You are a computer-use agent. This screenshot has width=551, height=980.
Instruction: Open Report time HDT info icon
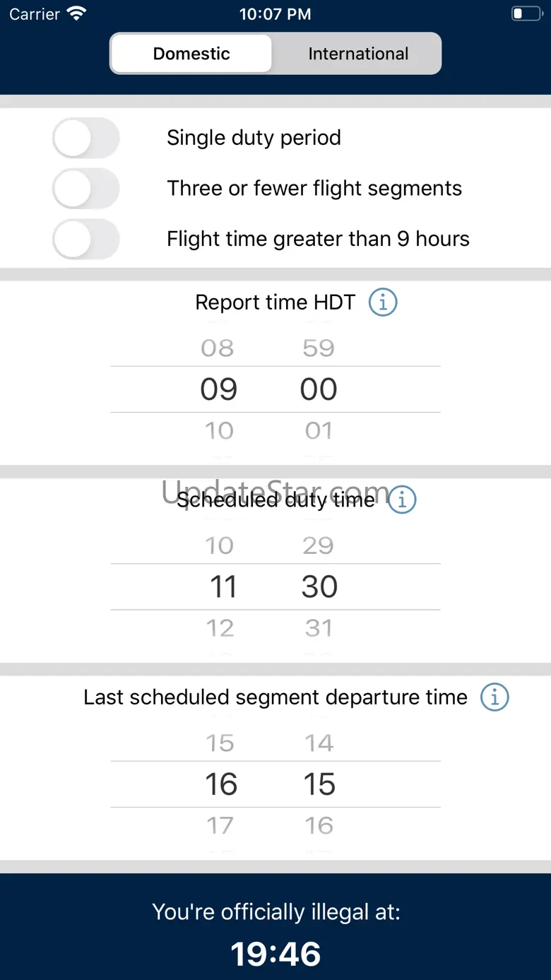pyautogui.click(x=383, y=302)
